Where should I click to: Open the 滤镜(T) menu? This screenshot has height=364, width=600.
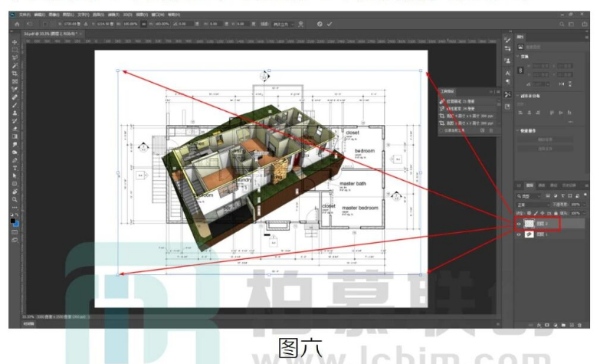coord(113,15)
